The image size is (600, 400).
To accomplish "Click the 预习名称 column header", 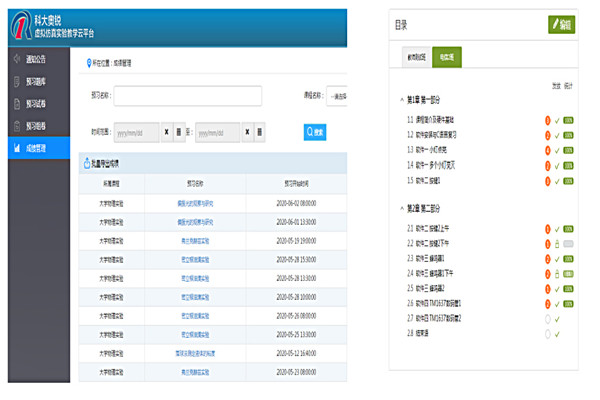I will point(195,184).
